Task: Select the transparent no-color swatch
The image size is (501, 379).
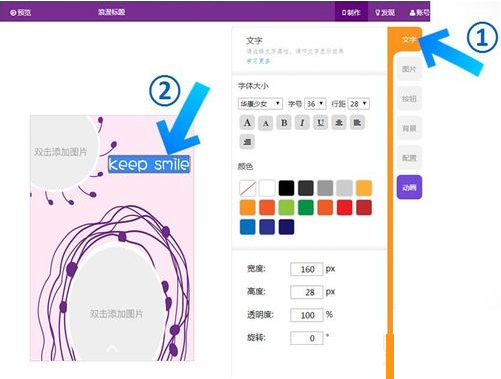Action: click(x=248, y=188)
